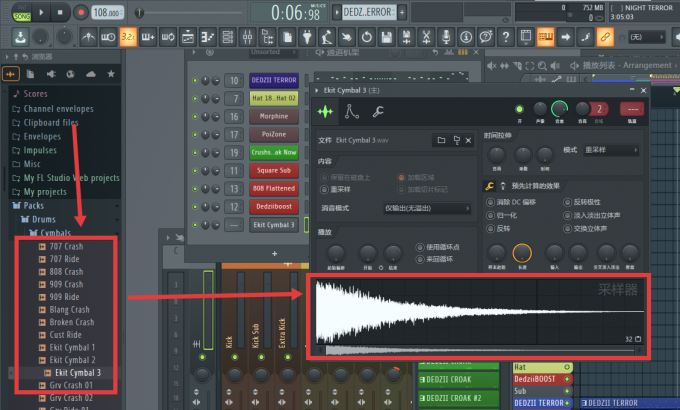Toggle the 3.2.1 countdown before recording
680x410 pixels.
128,37
